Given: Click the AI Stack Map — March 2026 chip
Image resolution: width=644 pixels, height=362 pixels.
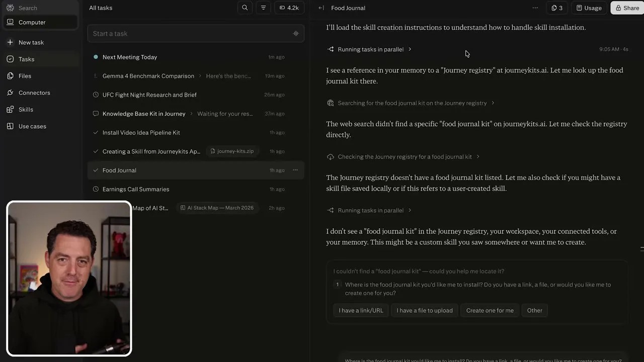Looking at the screenshot, I should [217, 208].
